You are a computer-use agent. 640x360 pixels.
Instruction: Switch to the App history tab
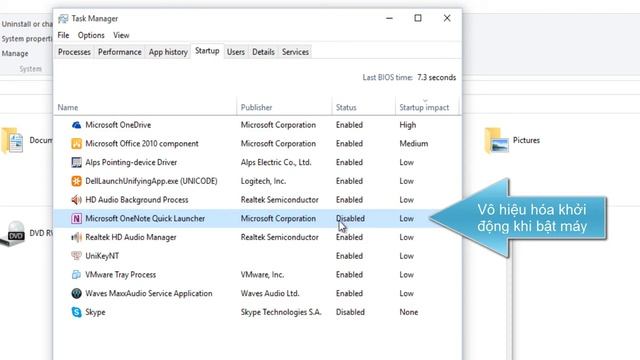(x=168, y=52)
